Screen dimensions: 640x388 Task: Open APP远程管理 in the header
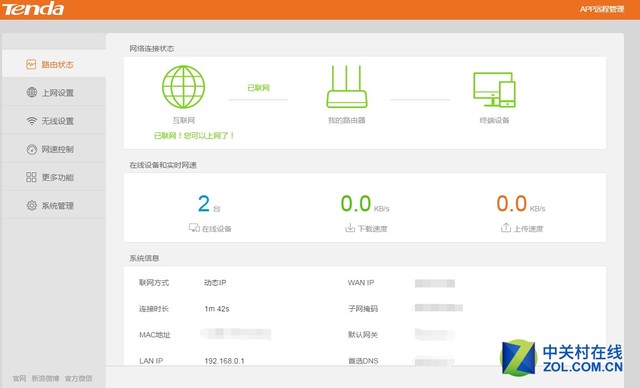click(602, 9)
